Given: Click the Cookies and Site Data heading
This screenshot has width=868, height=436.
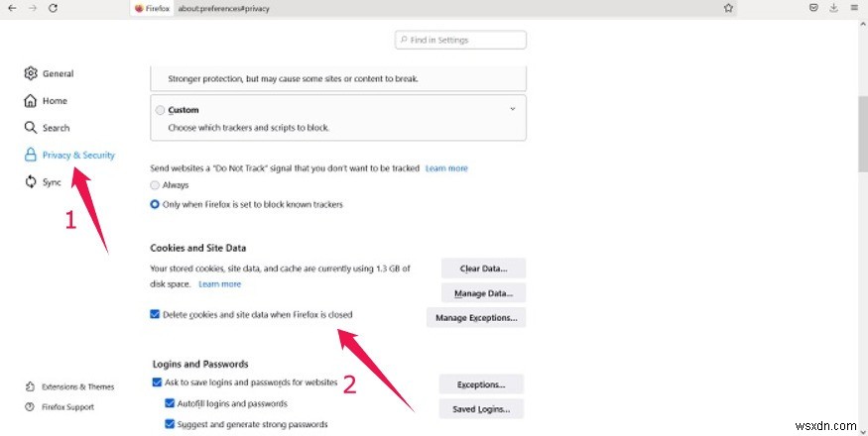Looking at the screenshot, I should [198, 248].
